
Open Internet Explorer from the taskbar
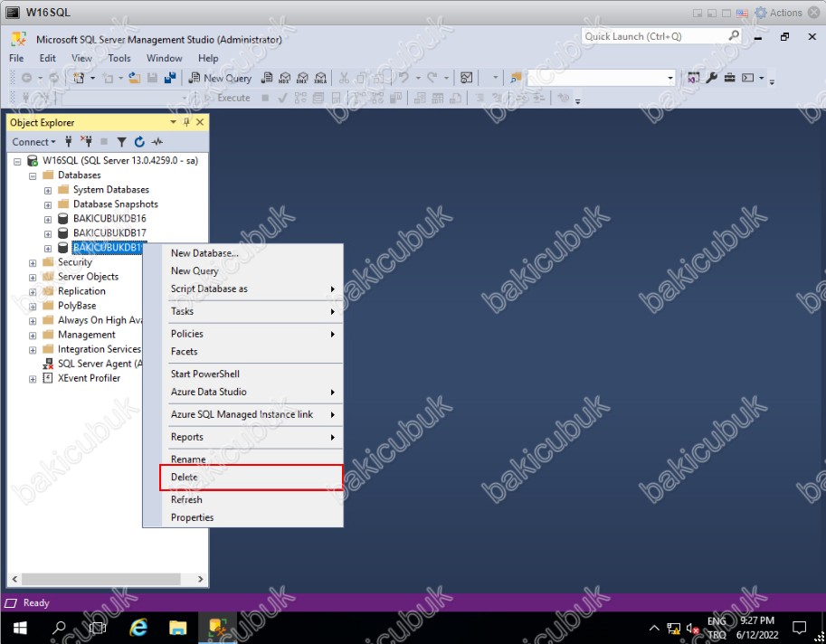pyautogui.click(x=138, y=628)
